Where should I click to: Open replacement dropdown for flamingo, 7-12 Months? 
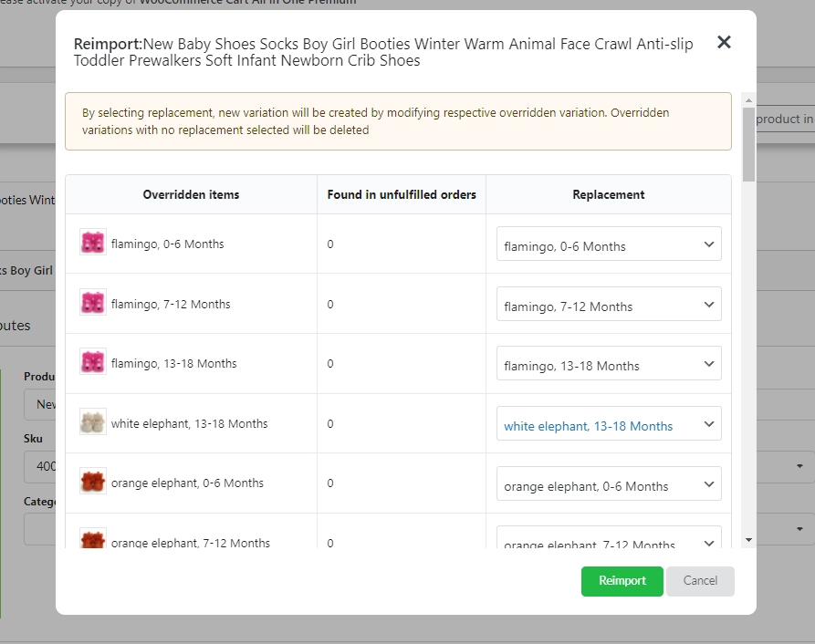(609, 304)
